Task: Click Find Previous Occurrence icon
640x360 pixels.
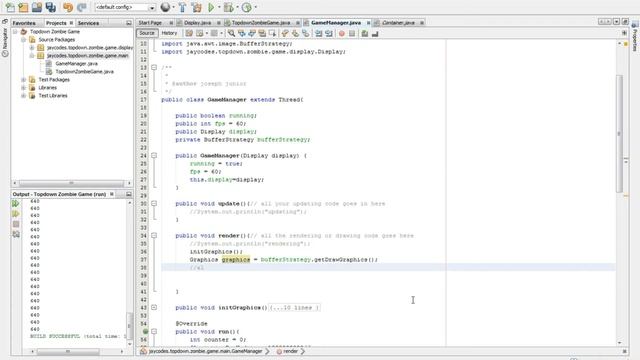Action: (x=242, y=33)
